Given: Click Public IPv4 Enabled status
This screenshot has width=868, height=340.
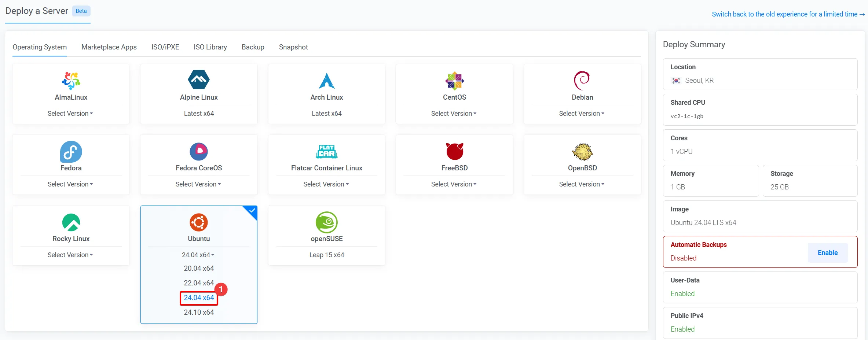Looking at the screenshot, I should (x=682, y=329).
